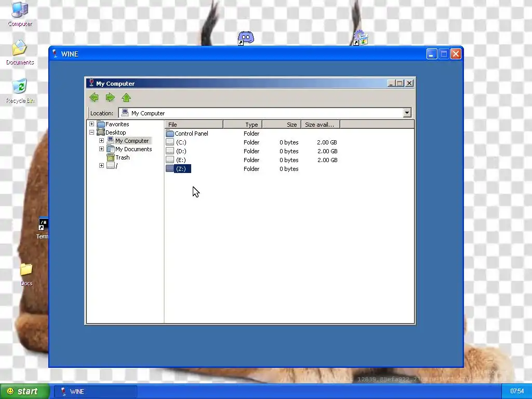This screenshot has height=399, width=532.
Task: Select Trash in the folder tree
Action: tap(123, 157)
